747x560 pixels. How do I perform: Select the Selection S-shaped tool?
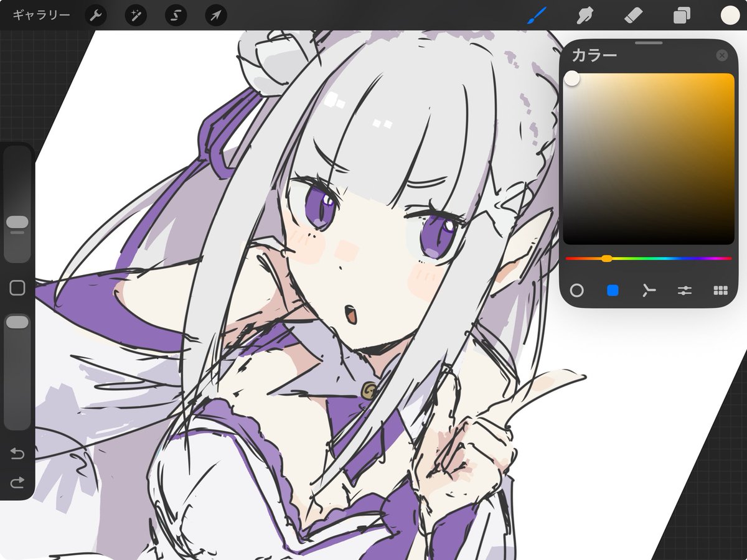pos(176,16)
